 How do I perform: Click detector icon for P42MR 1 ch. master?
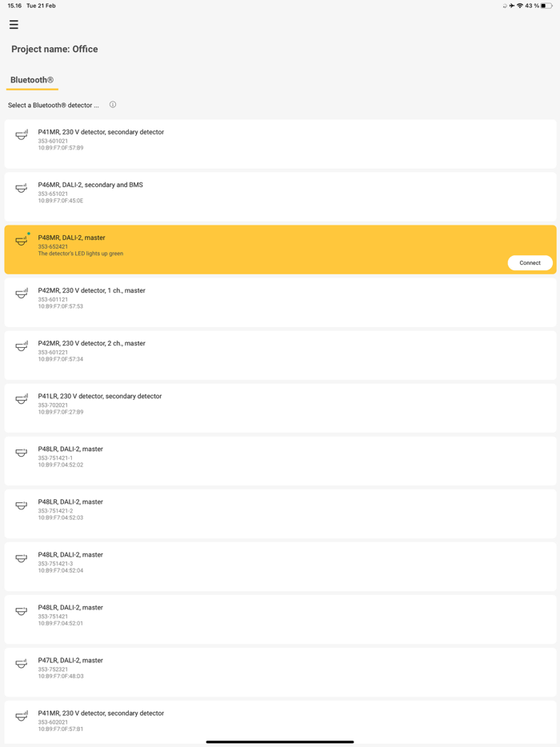[x=22, y=294]
